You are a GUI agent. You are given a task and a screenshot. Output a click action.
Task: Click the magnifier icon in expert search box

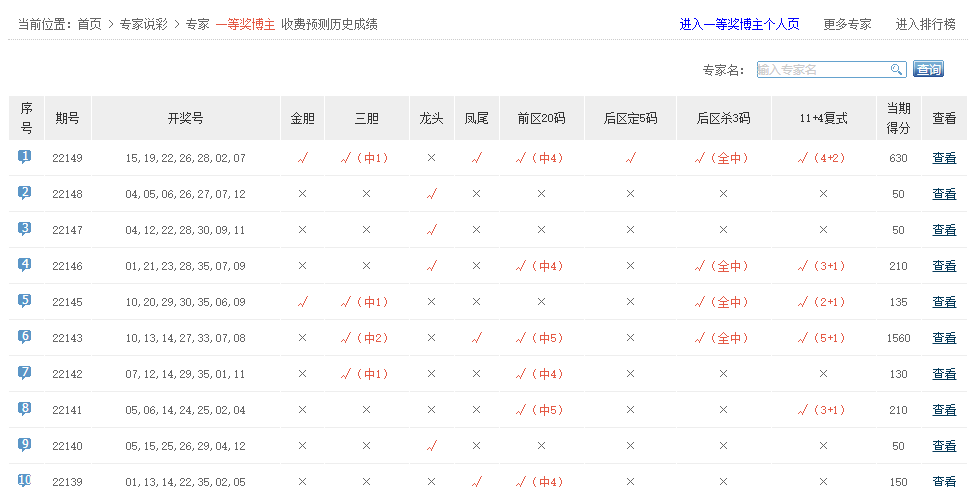[x=897, y=69]
